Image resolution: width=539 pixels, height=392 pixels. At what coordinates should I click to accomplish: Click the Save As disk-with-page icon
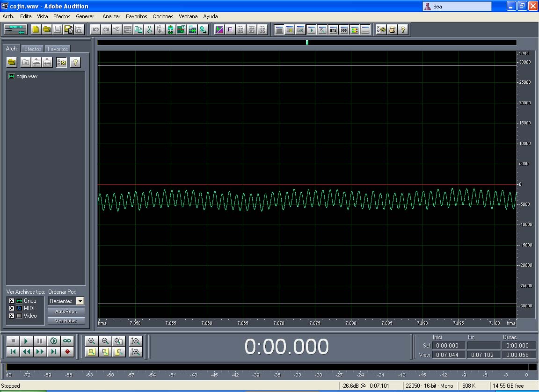68,29
